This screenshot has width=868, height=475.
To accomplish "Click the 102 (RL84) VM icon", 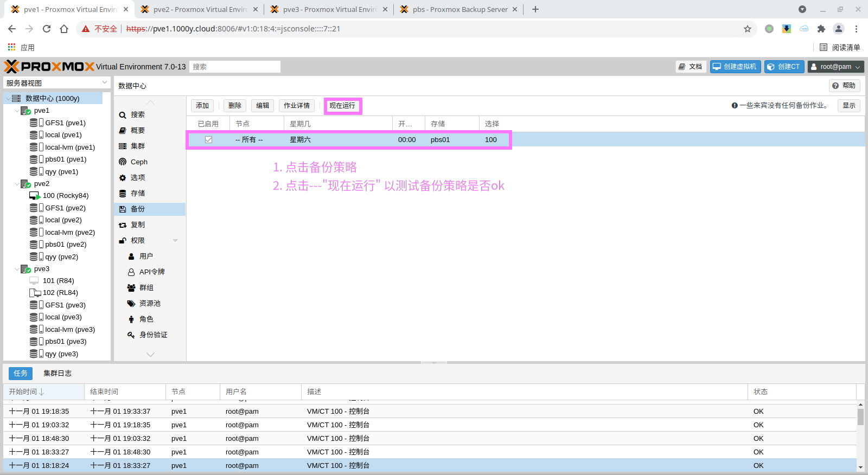I will tap(35, 293).
